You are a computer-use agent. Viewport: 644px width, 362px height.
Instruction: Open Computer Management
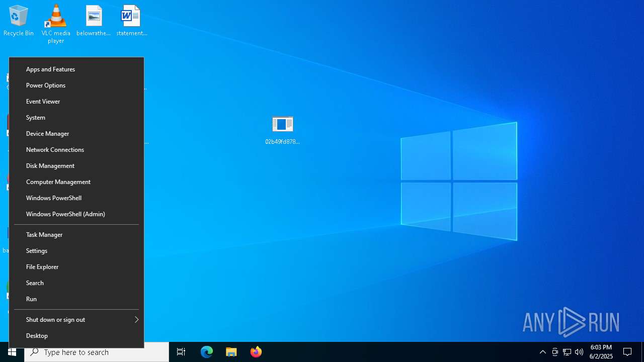tap(76, 182)
